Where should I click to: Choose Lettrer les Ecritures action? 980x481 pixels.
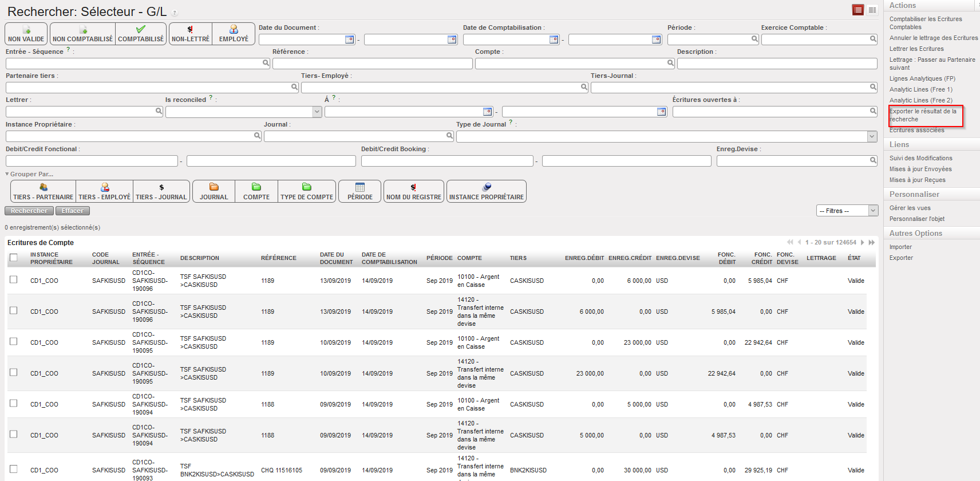(916, 49)
